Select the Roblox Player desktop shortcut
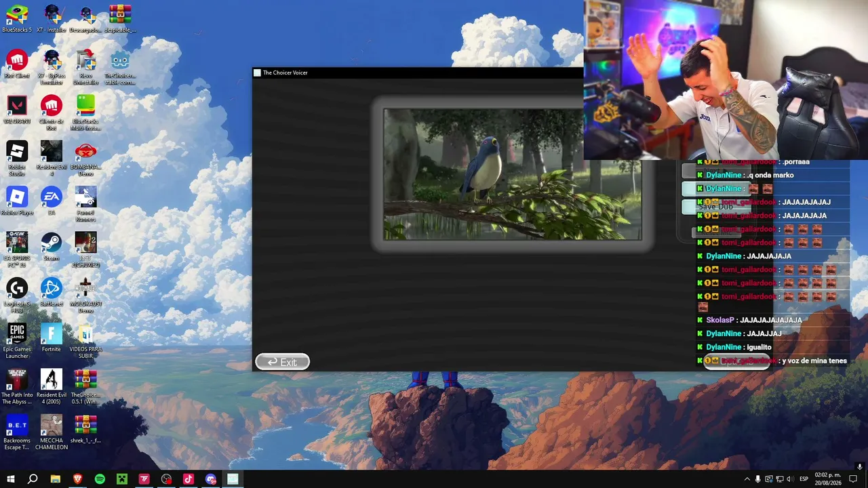This screenshot has width=868, height=488. [17, 201]
